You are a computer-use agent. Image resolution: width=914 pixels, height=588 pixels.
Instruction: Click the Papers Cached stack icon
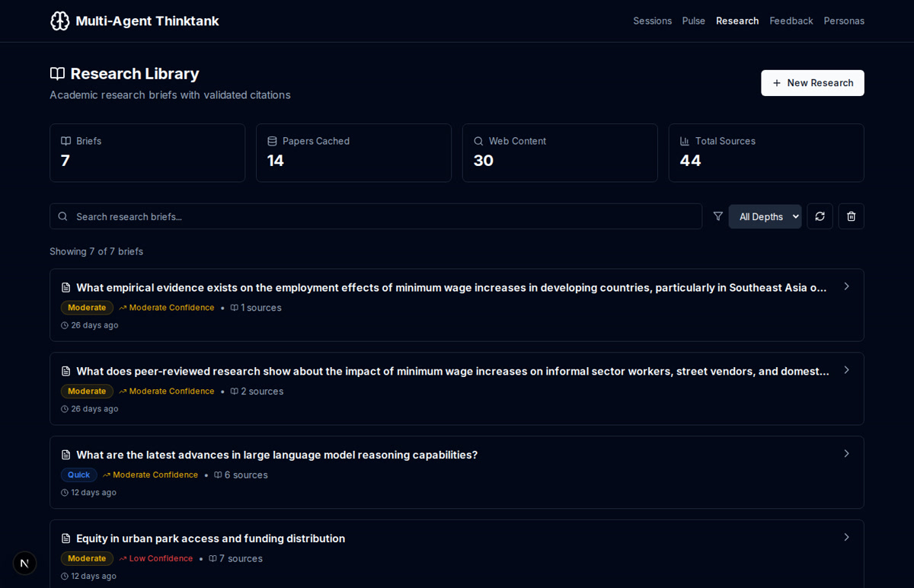coord(271,141)
